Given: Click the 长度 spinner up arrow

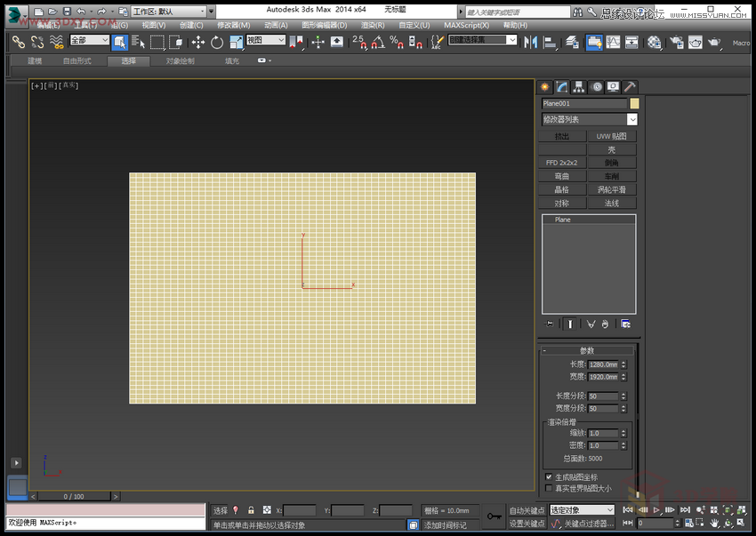Looking at the screenshot, I should [623, 361].
